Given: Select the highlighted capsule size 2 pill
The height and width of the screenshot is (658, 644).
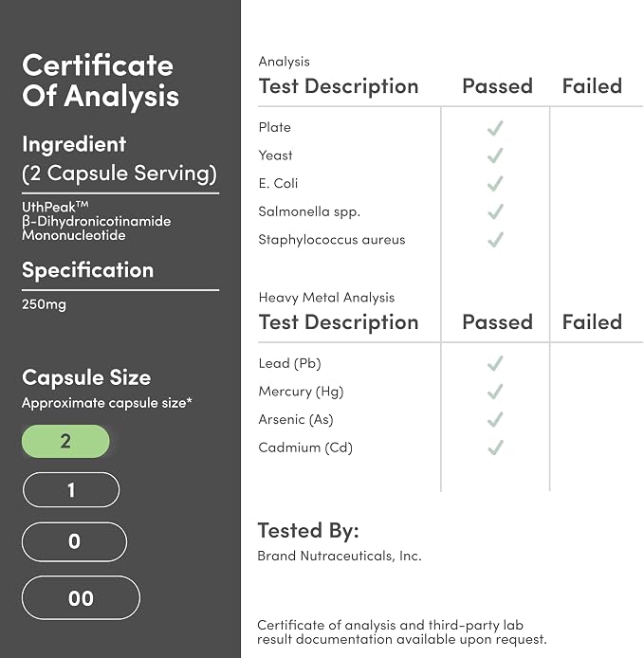Looking at the screenshot, I should click(x=65, y=441).
